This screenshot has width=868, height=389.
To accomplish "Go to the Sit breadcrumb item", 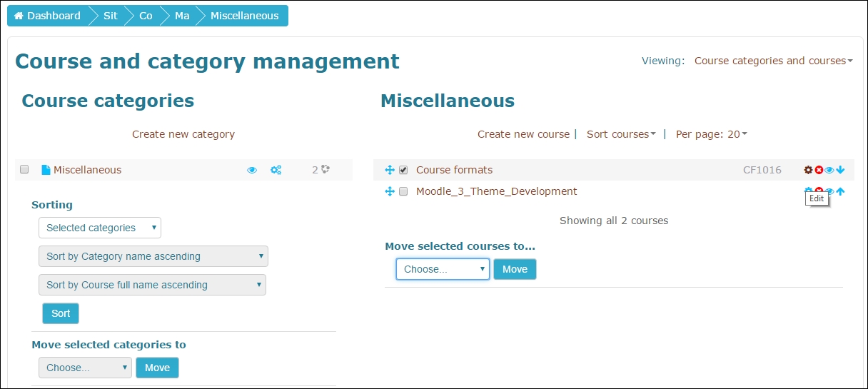I will coord(110,16).
